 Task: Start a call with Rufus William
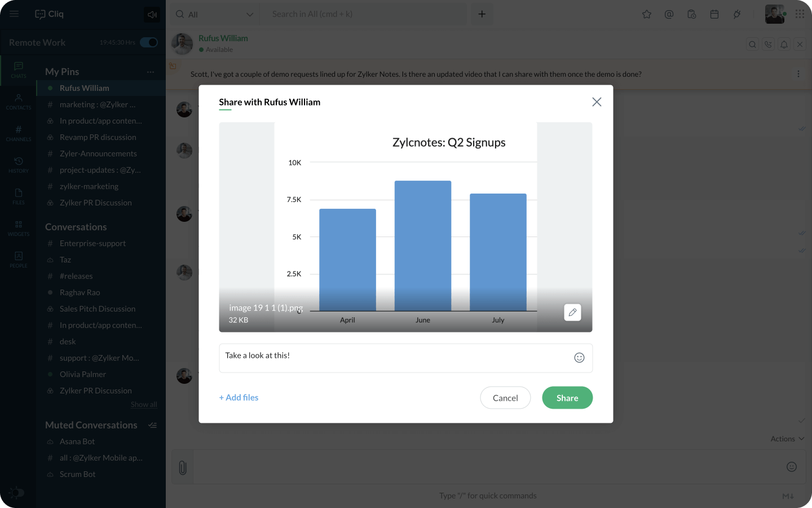click(769, 45)
